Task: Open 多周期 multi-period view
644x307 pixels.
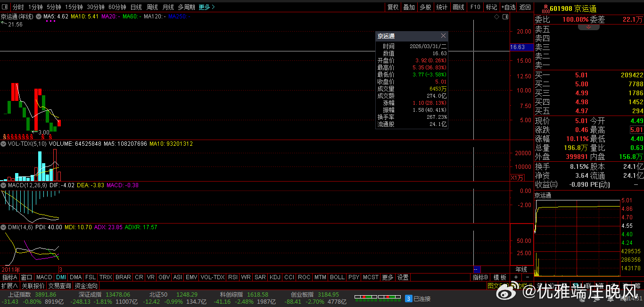Action: click(186, 7)
